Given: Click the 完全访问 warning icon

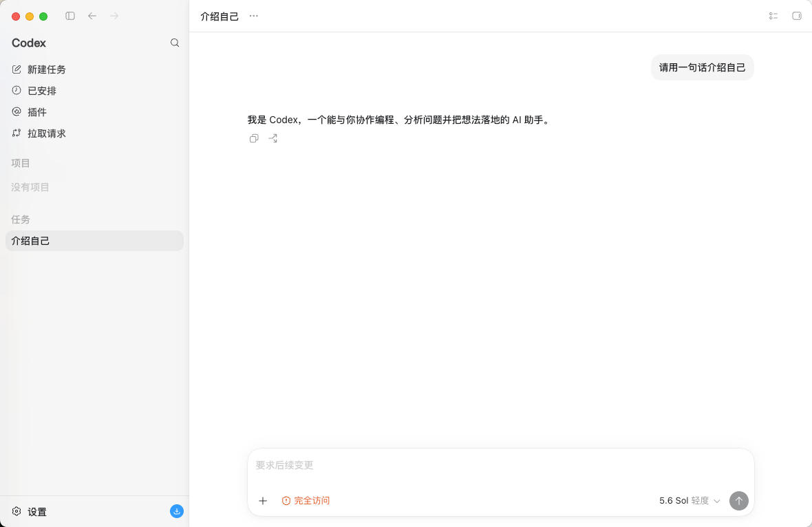Looking at the screenshot, I should (286, 501).
